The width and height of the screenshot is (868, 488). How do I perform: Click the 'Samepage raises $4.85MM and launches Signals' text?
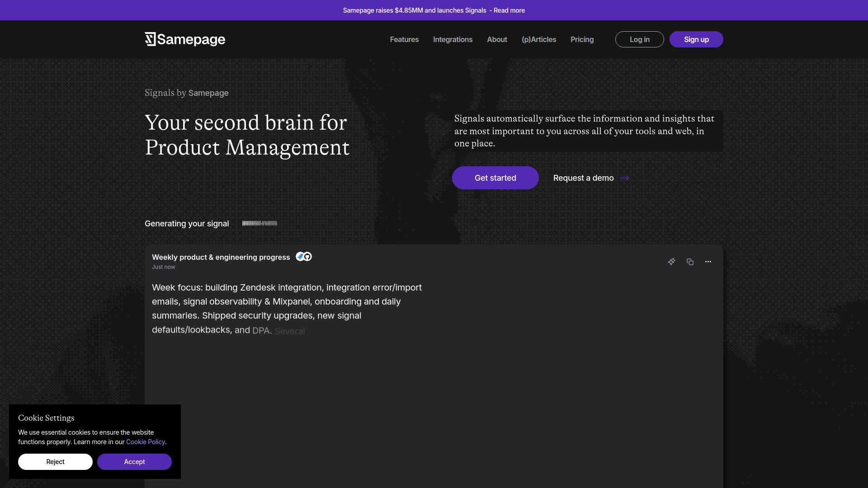415,10
